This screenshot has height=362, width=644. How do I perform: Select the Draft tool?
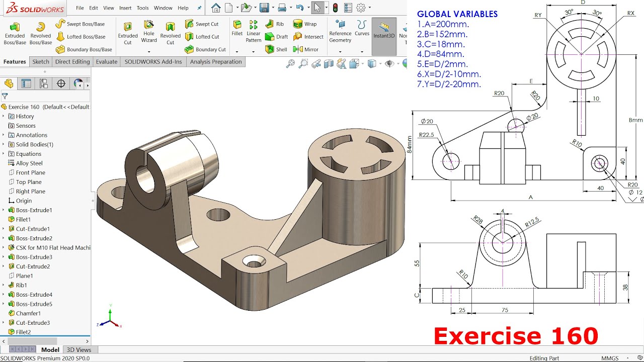pyautogui.click(x=276, y=37)
